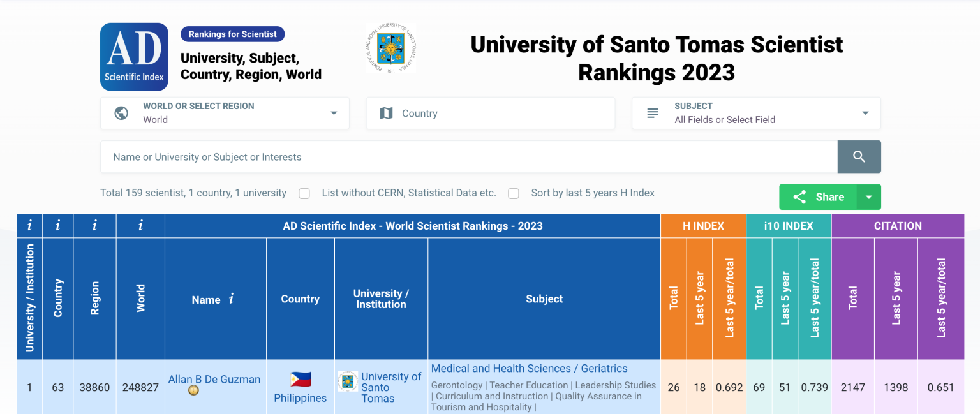
Task: Open the Share options arrow
Action: [x=868, y=197]
